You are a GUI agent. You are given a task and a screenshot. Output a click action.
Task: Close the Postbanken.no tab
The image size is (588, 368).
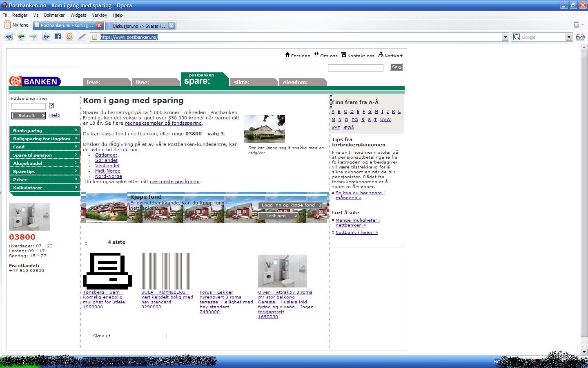click(x=99, y=25)
